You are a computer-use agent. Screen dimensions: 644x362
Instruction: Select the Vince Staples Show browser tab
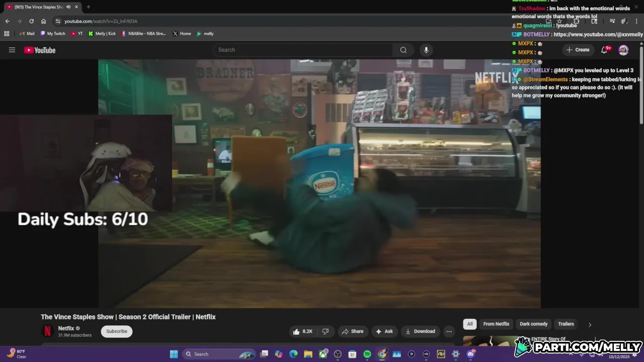(38, 7)
